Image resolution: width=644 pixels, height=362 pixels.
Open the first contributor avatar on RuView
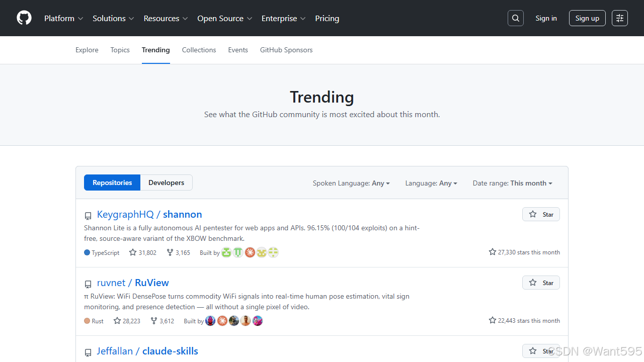pyautogui.click(x=210, y=321)
